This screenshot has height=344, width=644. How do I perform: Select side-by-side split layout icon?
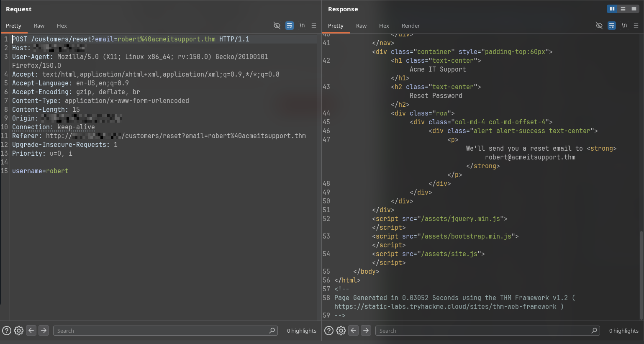coord(612,9)
